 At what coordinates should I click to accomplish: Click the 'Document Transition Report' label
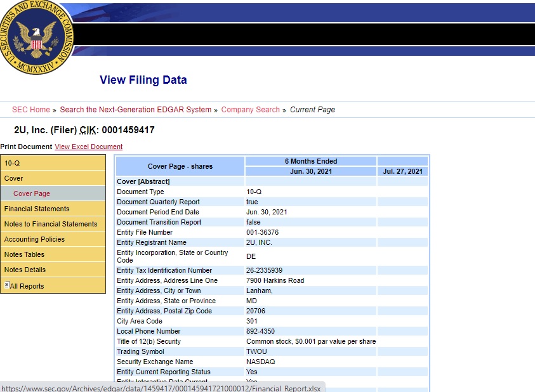coord(159,222)
